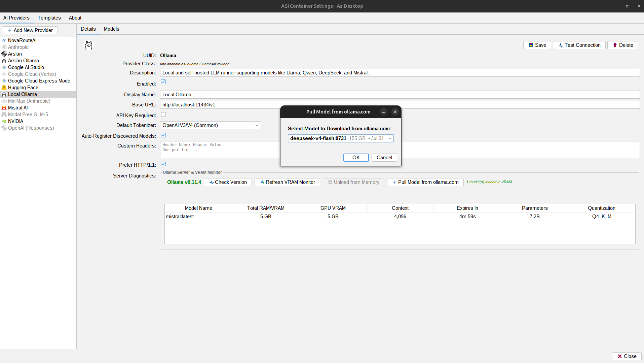The width and height of the screenshot is (644, 363).
Task: Click Cancel in the Pull Model dialog
Action: [x=384, y=158]
